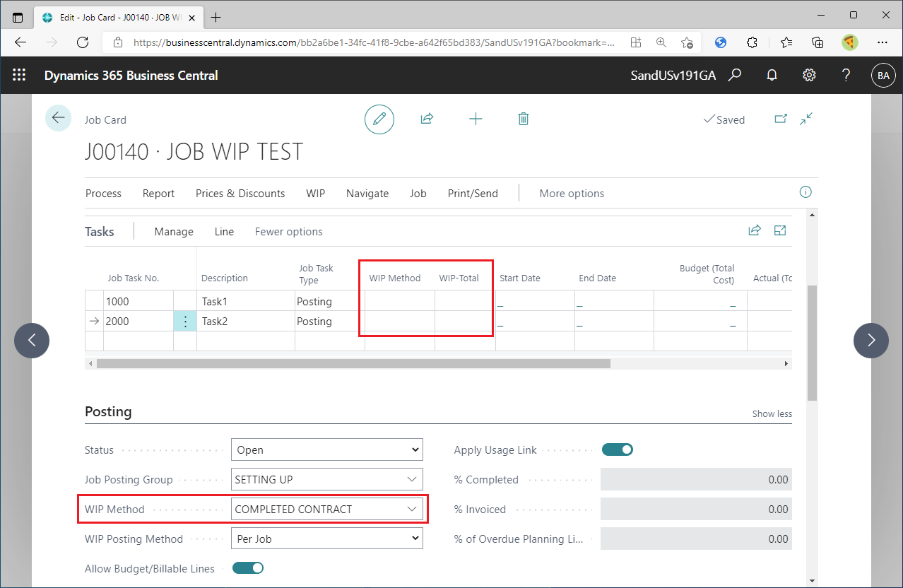This screenshot has width=903, height=588.
Task: Create a new record with the plus icon
Action: pyautogui.click(x=476, y=119)
